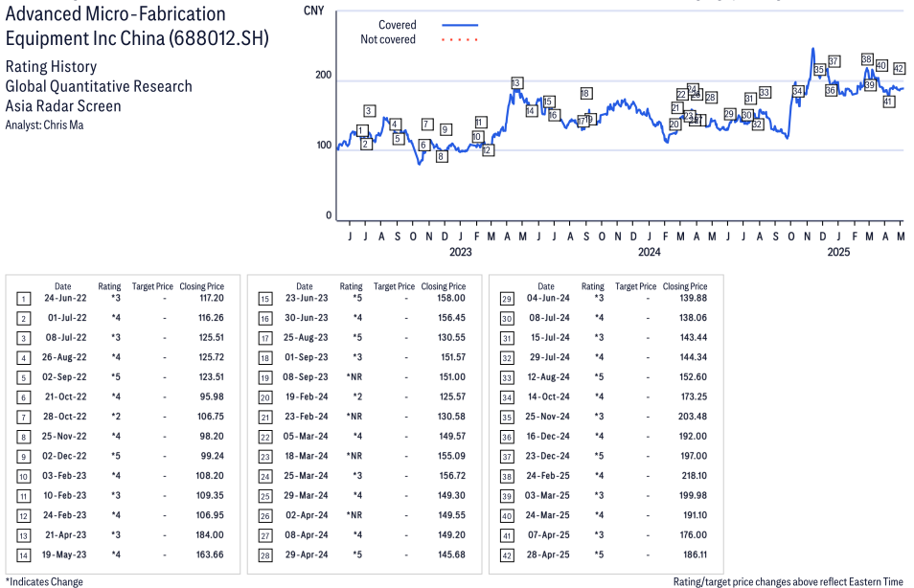Select the 2023 year label on the axis
914x588 pixels.
point(461,252)
